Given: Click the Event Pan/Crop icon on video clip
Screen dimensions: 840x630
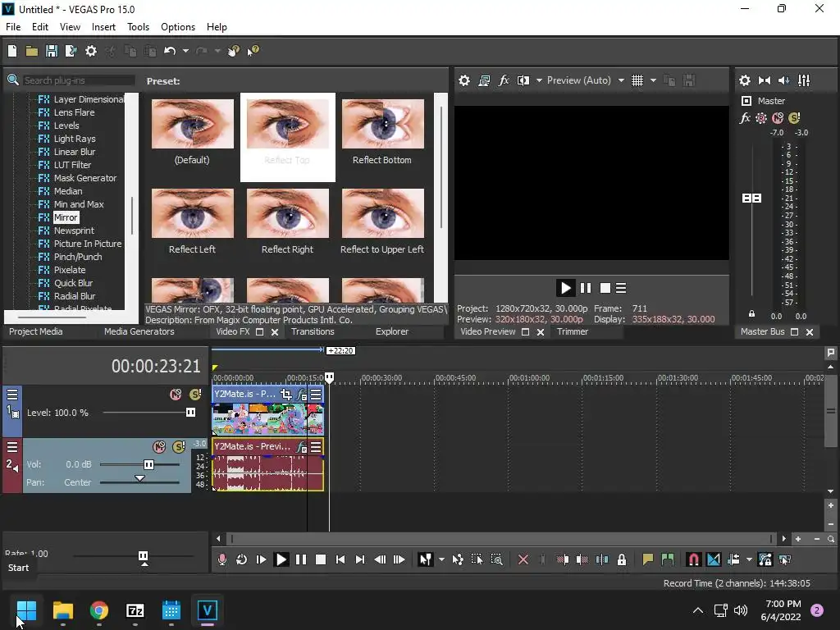Looking at the screenshot, I should pos(286,395).
